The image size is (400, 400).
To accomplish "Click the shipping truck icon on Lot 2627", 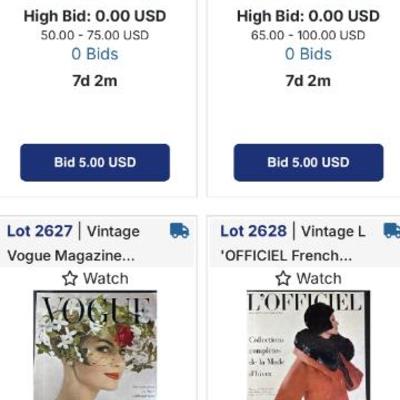I will pos(179,231).
